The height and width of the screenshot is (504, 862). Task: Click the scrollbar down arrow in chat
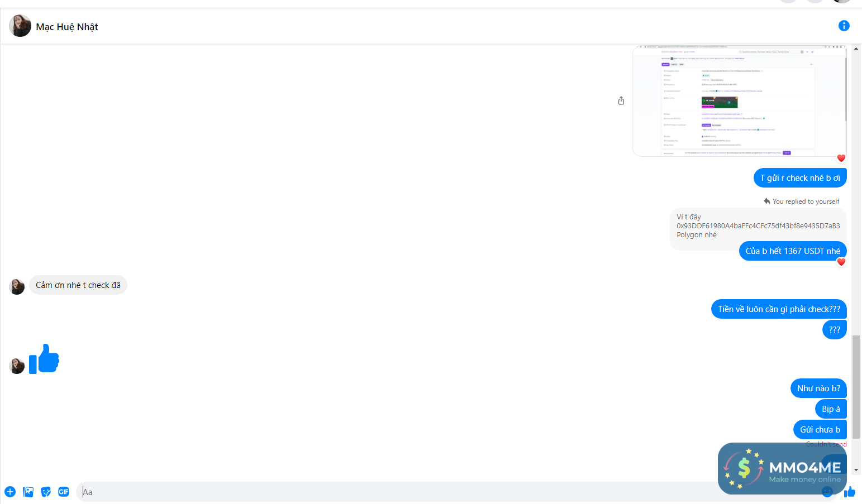(x=856, y=471)
